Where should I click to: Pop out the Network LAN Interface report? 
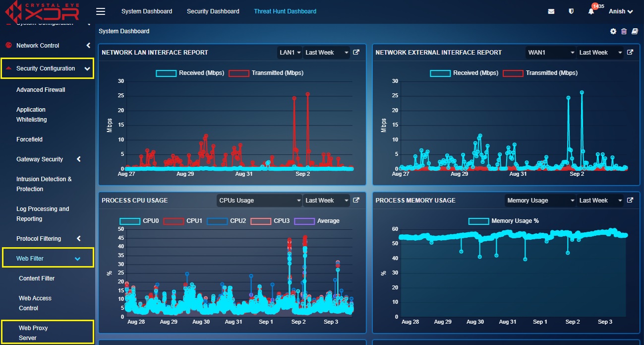[x=356, y=52]
